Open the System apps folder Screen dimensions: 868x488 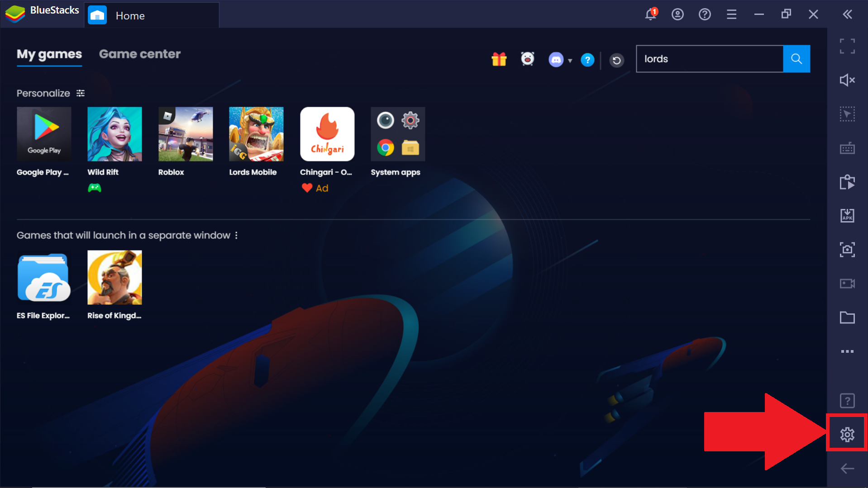(x=398, y=134)
